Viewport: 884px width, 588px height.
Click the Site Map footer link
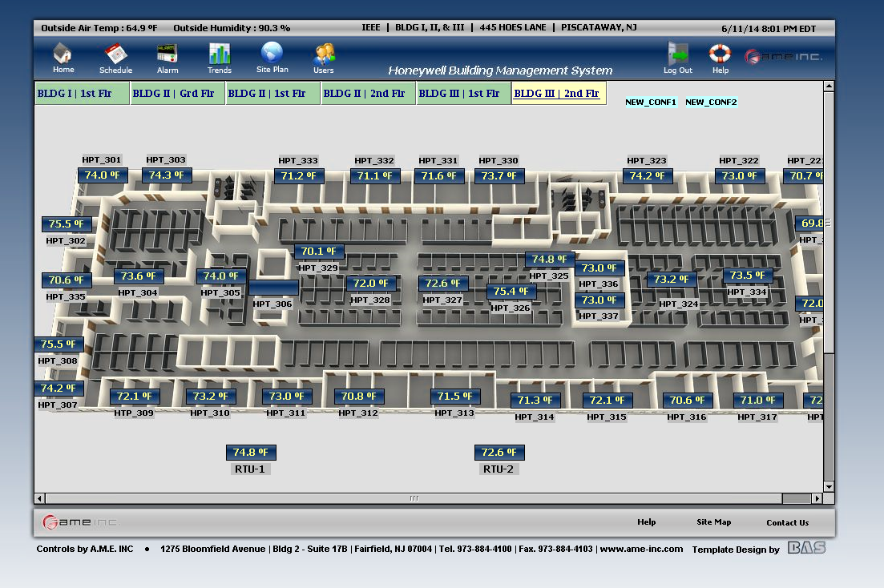pyautogui.click(x=713, y=522)
